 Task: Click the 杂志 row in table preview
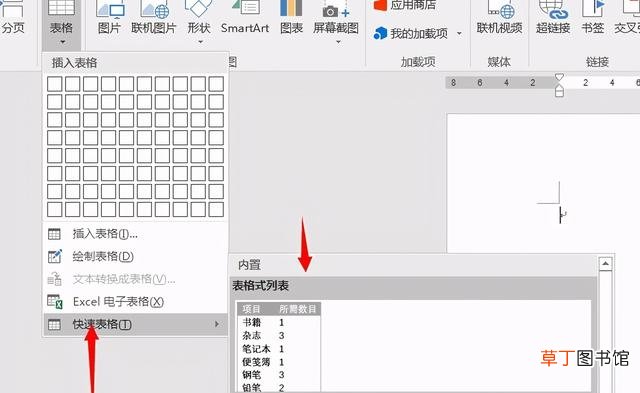tap(279, 335)
